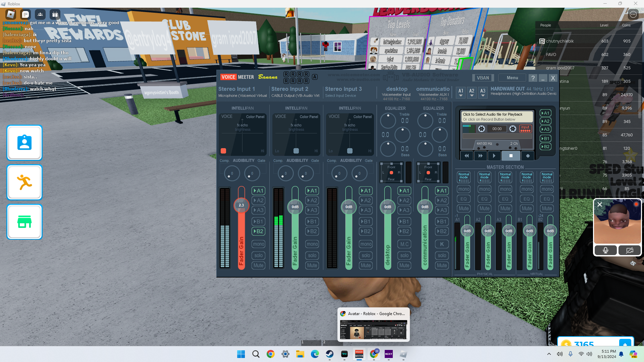Viewport: 644px width, 362px height.
Task: Open the Roblox people list icon
Action: click(40, 14)
